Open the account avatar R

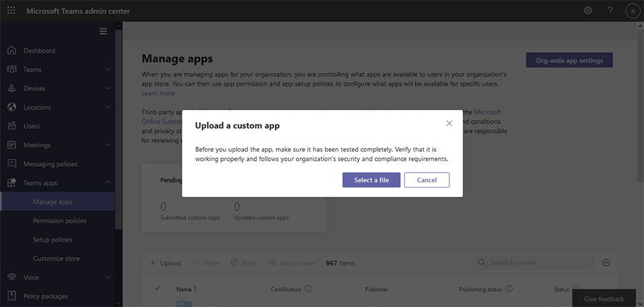[633, 11]
